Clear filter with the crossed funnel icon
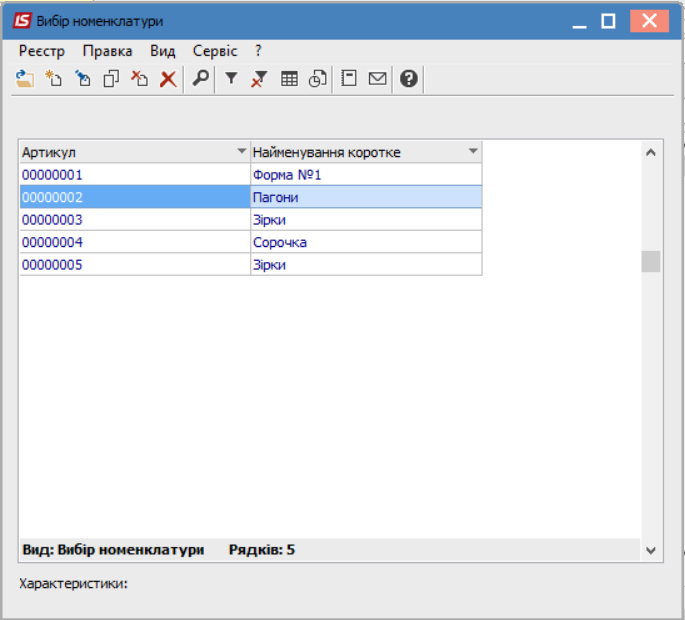The image size is (685, 620). (259, 79)
